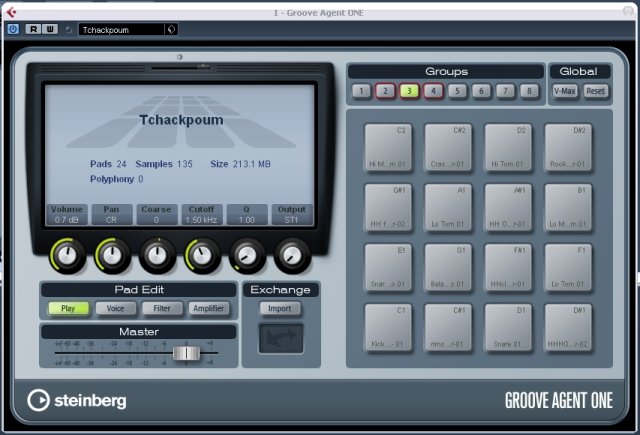The width and height of the screenshot is (640, 435).
Task: Open the preset browser cube icon
Action: [171, 29]
